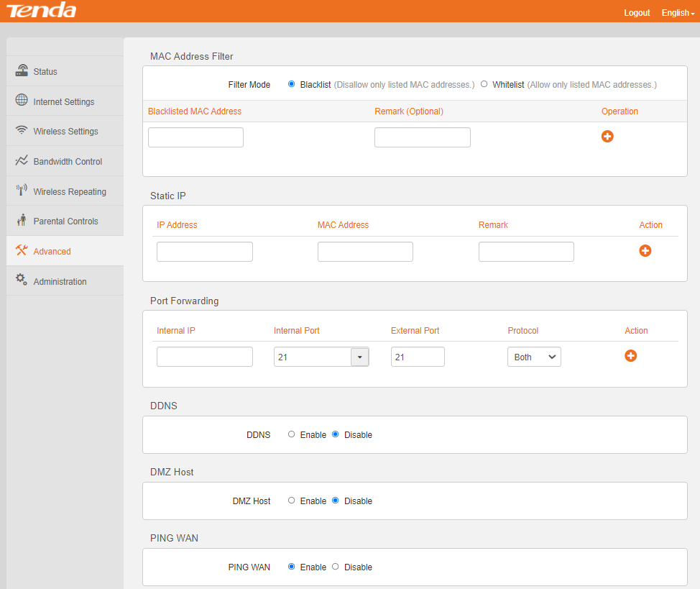Click the PING WAN section heading
This screenshot has height=589, width=700.
tap(174, 538)
